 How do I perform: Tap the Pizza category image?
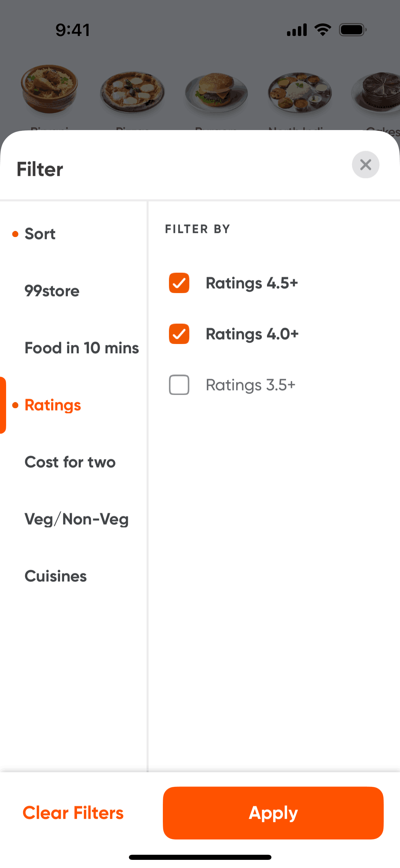[x=132, y=92]
